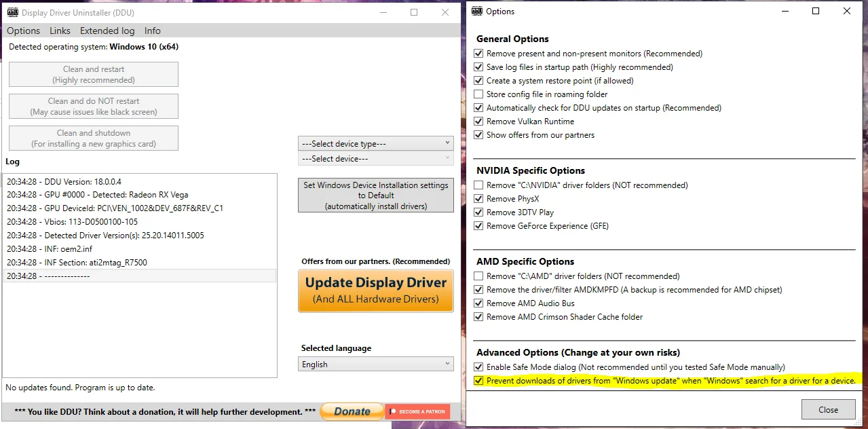The image size is (868, 429).
Task: Click the Options window title bar icon
Action: 476,11
